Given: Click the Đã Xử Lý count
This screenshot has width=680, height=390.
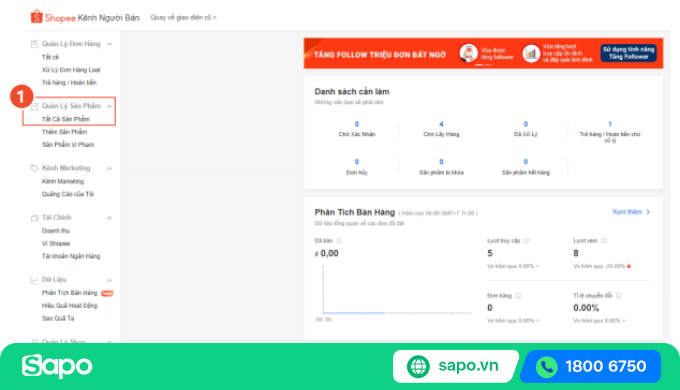Looking at the screenshot, I should (x=525, y=124).
